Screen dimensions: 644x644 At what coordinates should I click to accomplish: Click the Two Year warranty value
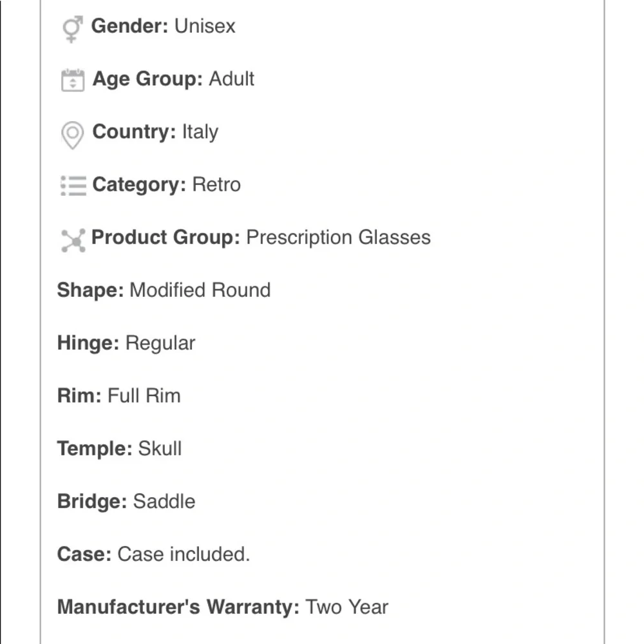[x=347, y=607]
